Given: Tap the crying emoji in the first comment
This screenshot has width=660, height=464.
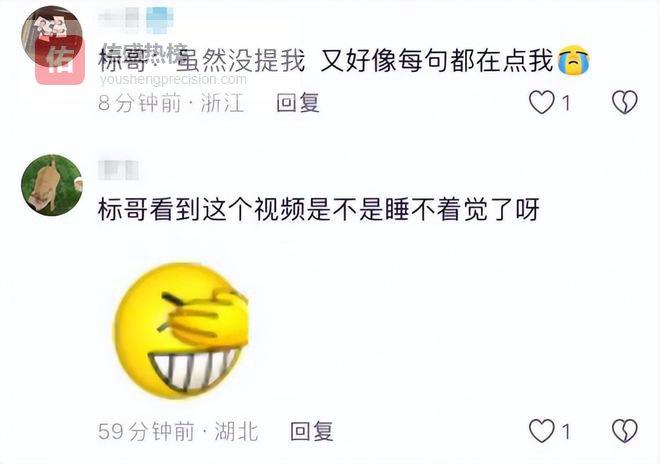Looking at the screenshot, I should (573, 60).
